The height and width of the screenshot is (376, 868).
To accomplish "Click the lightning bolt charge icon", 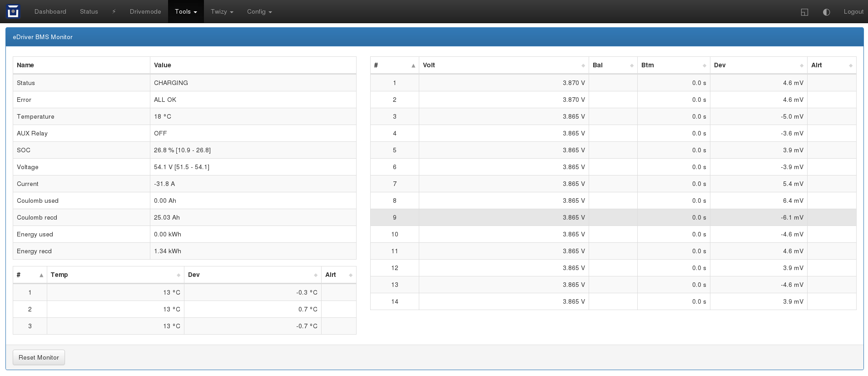I will (114, 11).
